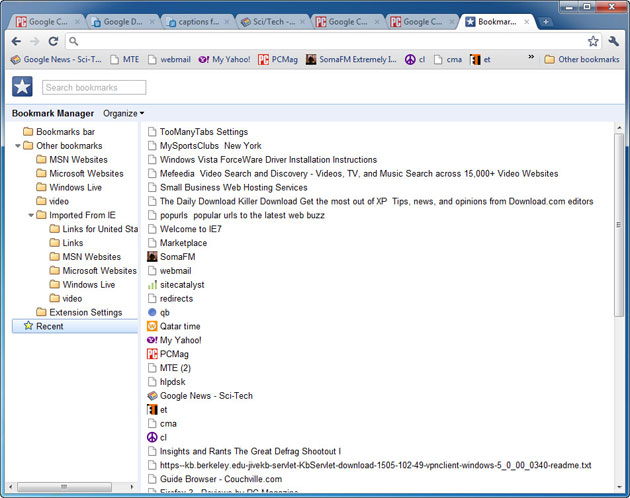Switch to the Google D... tab
Screen dimensions: 630x498
[121, 22]
